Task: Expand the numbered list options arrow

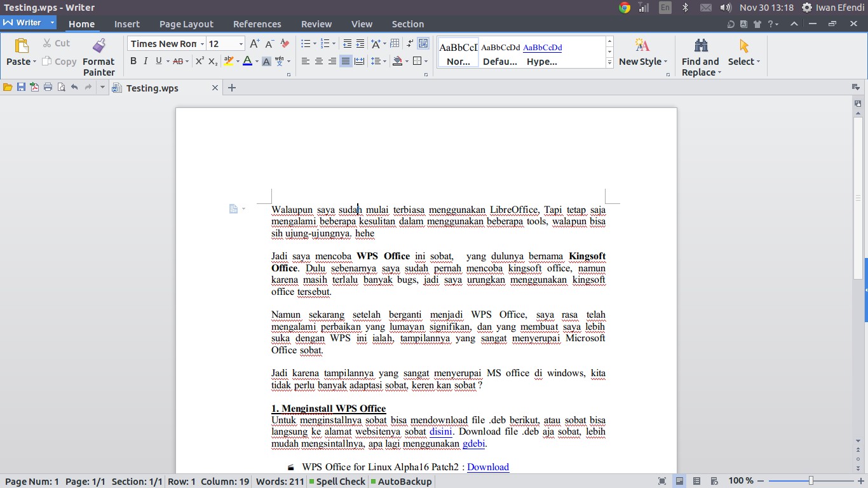Action: (335, 44)
